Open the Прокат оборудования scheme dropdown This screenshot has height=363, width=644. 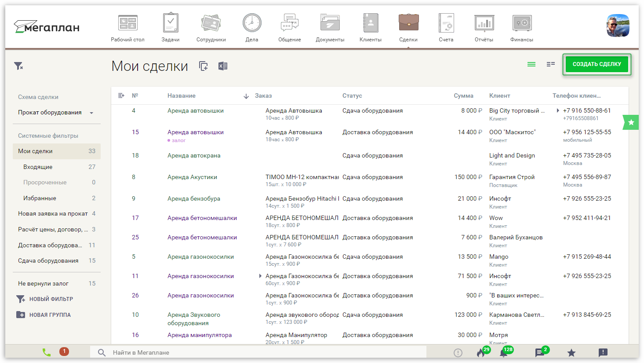coord(56,113)
